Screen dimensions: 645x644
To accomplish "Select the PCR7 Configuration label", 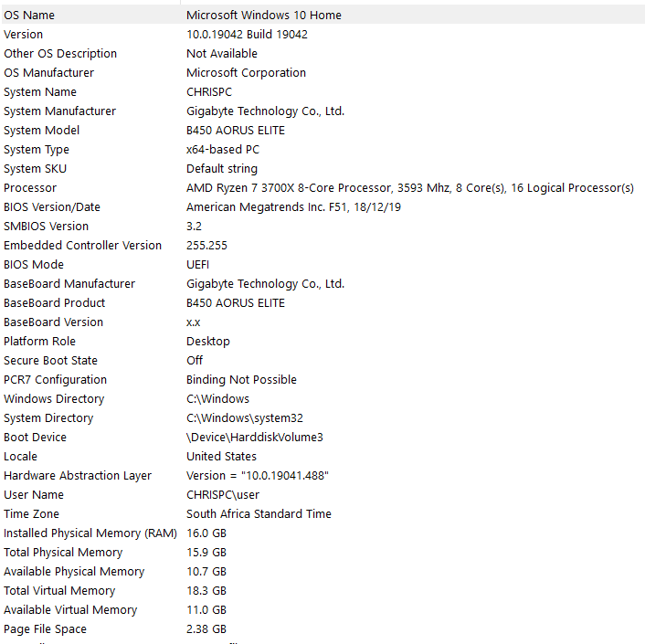I will (x=55, y=380).
